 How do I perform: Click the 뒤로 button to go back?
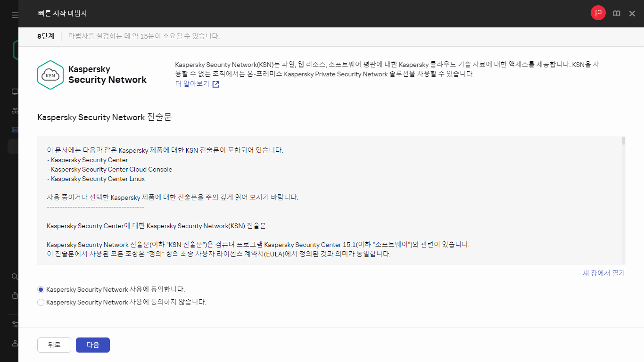[x=54, y=345]
